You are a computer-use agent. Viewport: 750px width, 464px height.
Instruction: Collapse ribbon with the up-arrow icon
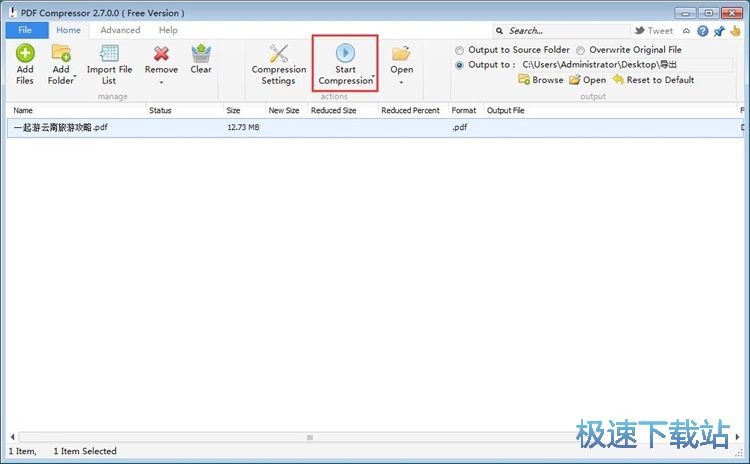686,31
